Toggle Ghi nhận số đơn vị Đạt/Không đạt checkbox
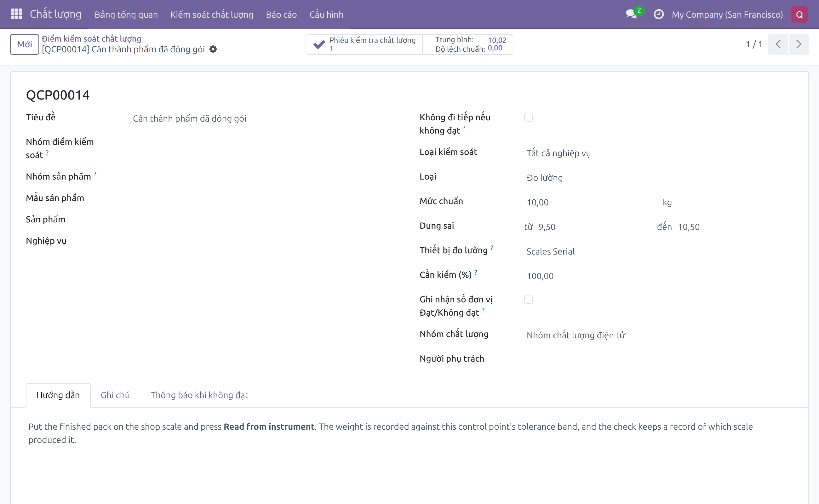This screenshot has height=504, width=819. pyautogui.click(x=528, y=299)
